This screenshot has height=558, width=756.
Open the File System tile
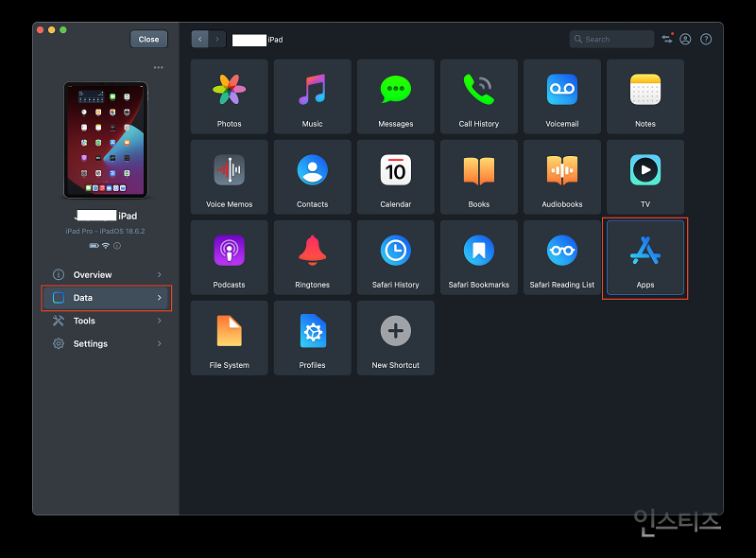point(229,338)
